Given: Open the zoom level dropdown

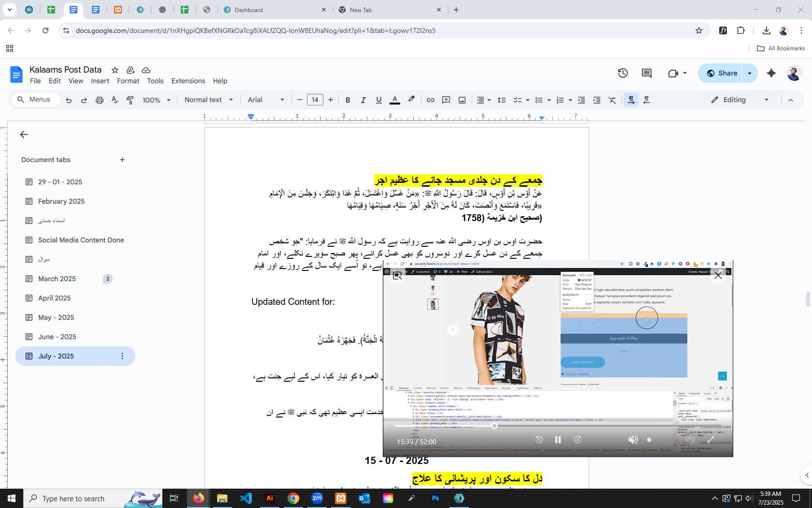Looking at the screenshot, I should [x=157, y=100].
